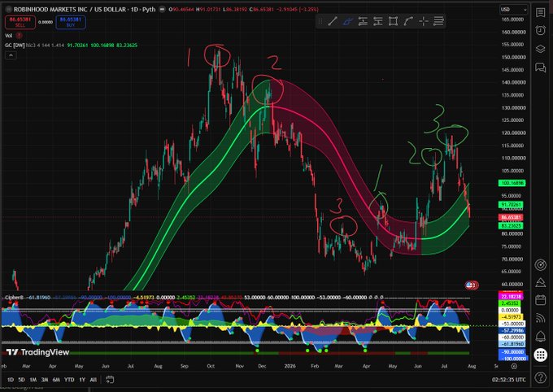
Task: Set date range to 6M
Action: click(x=56, y=380)
